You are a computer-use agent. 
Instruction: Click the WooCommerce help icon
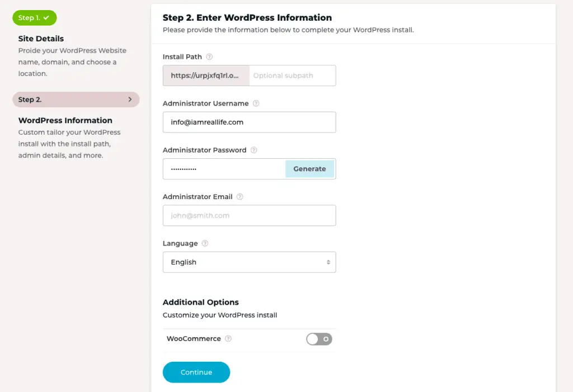[228, 339]
